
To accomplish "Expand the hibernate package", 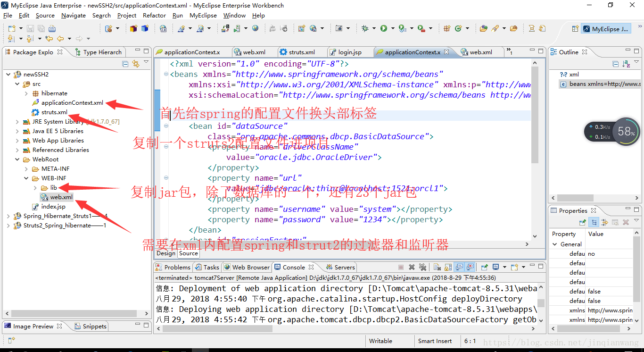I will click(26, 93).
